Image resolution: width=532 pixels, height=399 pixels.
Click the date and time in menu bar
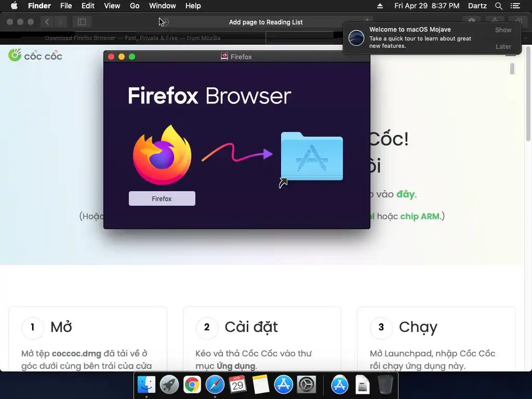tap(427, 6)
